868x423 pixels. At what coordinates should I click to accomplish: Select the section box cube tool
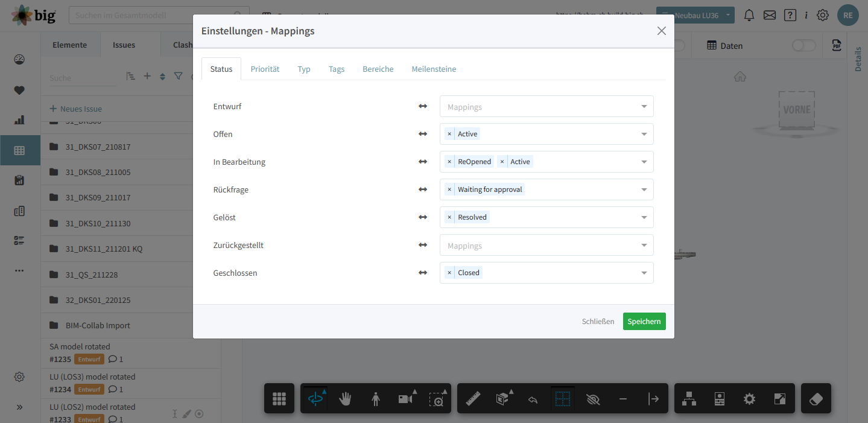click(503, 398)
